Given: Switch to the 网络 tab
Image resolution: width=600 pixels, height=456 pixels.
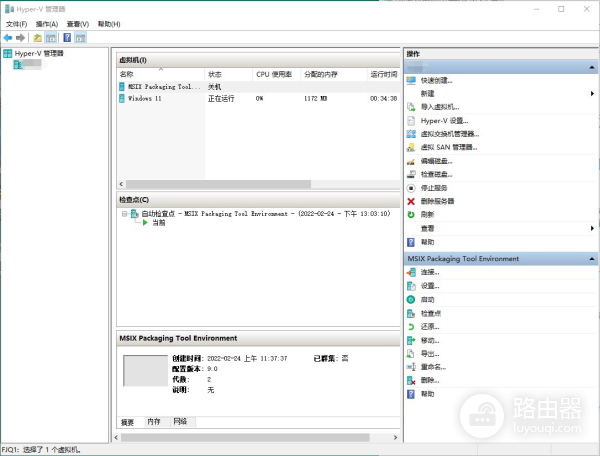Looking at the screenshot, I should (180, 422).
